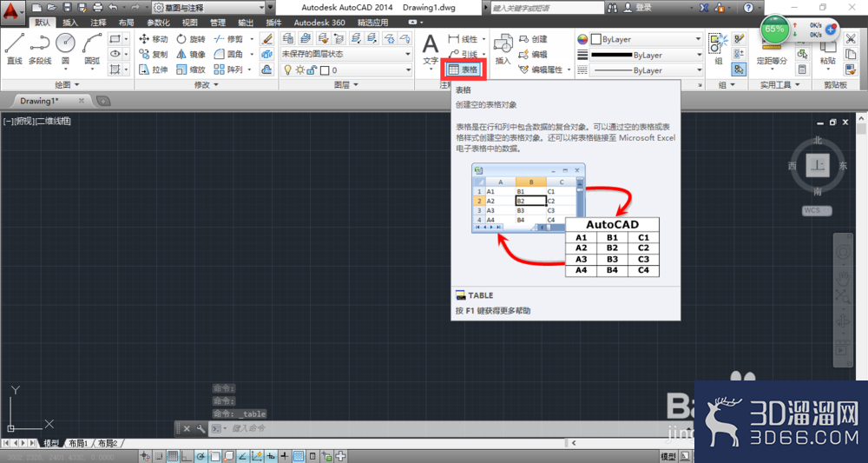Image resolution: width=868 pixels, height=463 pixels.
Task: Click the 登录 sign-in button
Action: [638, 8]
